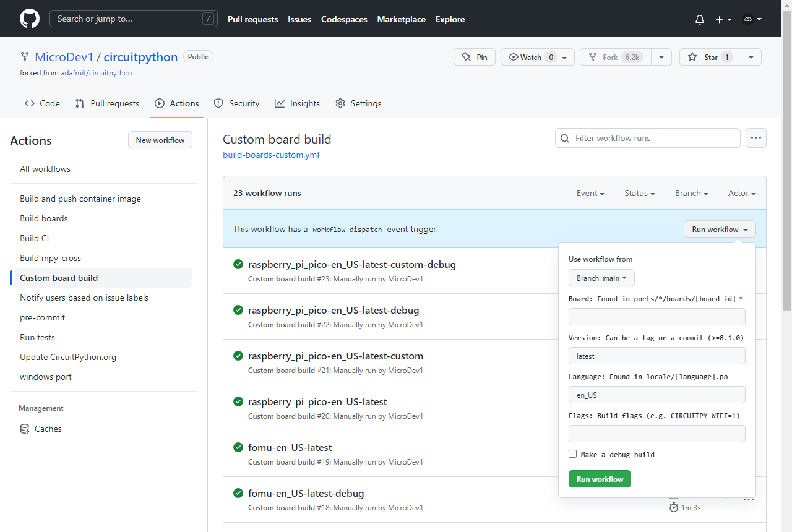Open run raspberry_pi_pico-en_US-latest
This screenshot has height=532, width=792.
click(x=317, y=401)
